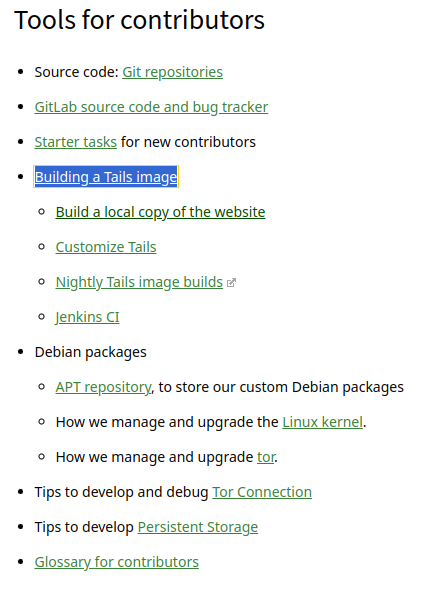Open Nightly Tails image builds link
The image size is (423, 589).
coord(139,282)
